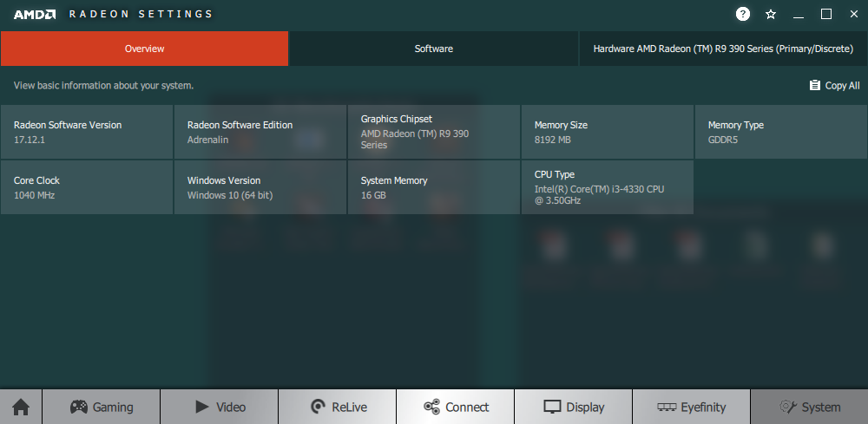Open the System section label
This screenshot has width=868, height=424.
click(821, 408)
